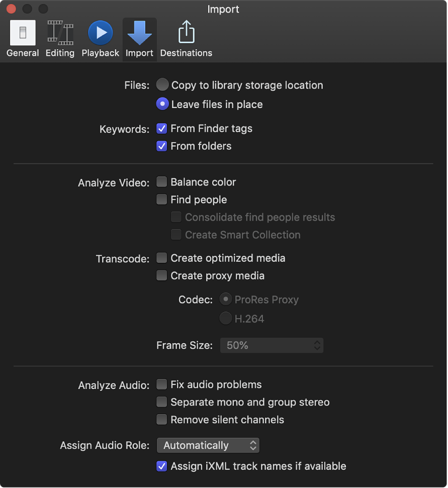Image resolution: width=448 pixels, height=488 pixels.
Task: Uncheck keywords From folders
Action: tap(162, 146)
